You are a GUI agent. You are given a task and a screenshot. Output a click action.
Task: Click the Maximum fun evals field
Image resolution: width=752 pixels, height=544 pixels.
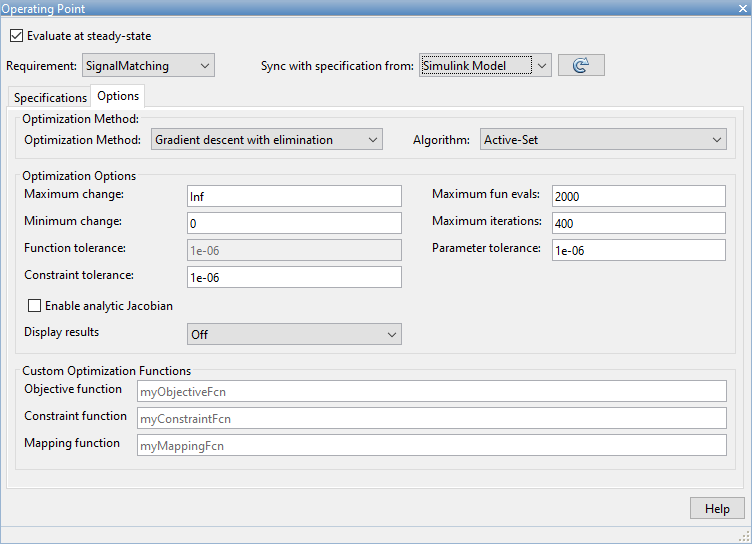point(637,196)
